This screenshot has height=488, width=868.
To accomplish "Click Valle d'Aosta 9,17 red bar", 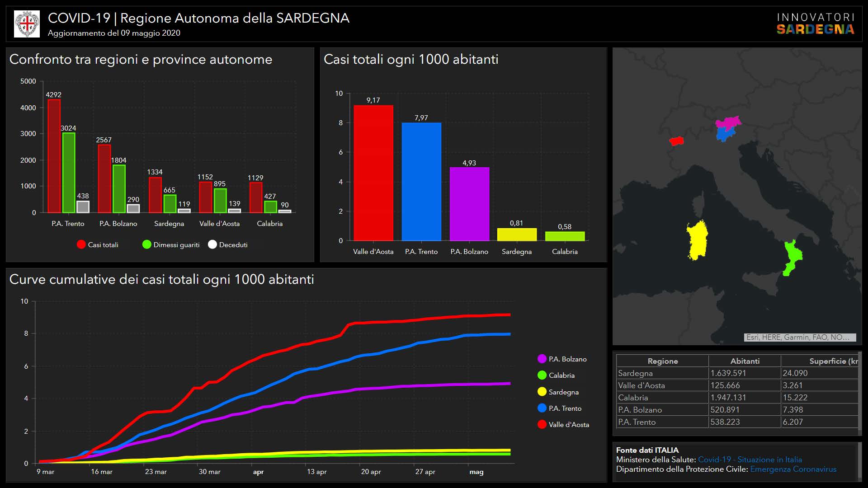I will pyautogui.click(x=373, y=173).
